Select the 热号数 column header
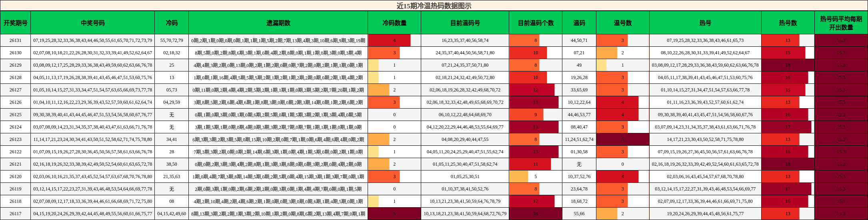868x220 pixels. click(788, 23)
